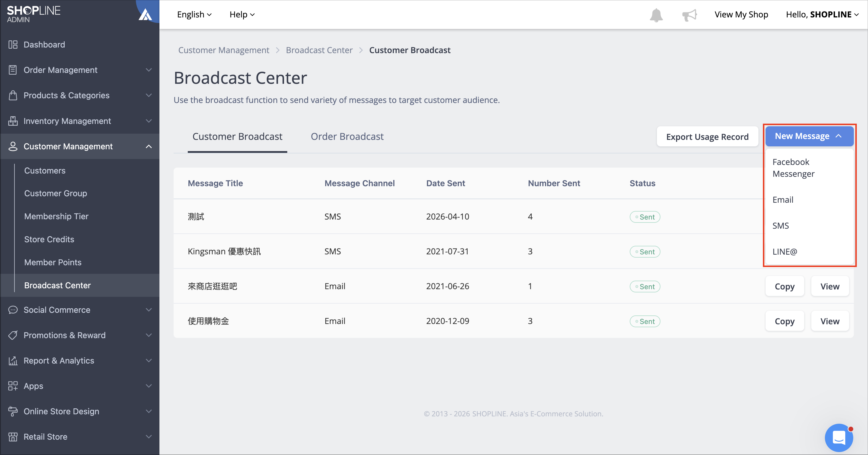Viewport: 868px width, 455px height.
Task: Click the Date Sent column header
Action: (446, 183)
